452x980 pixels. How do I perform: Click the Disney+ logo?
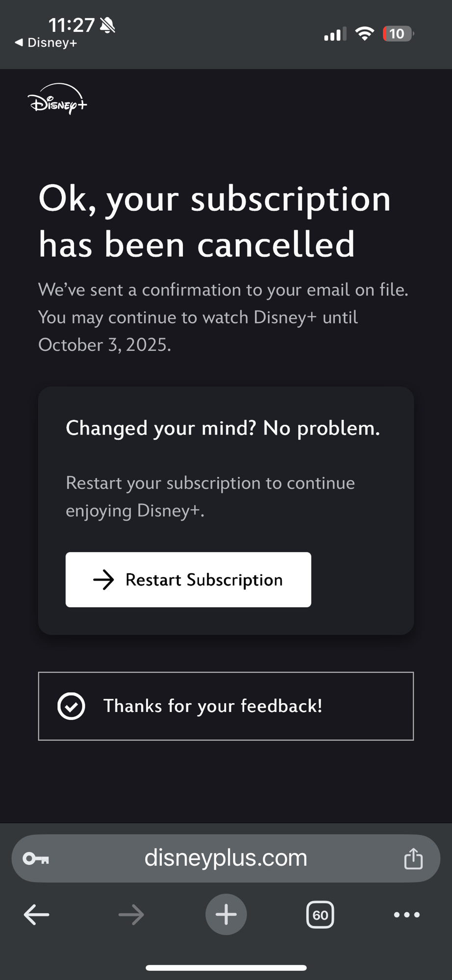click(57, 99)
